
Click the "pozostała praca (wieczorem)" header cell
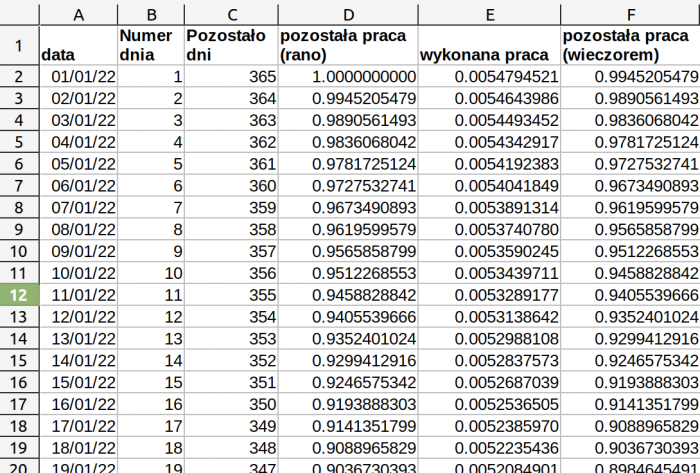(x=629, y=46)
